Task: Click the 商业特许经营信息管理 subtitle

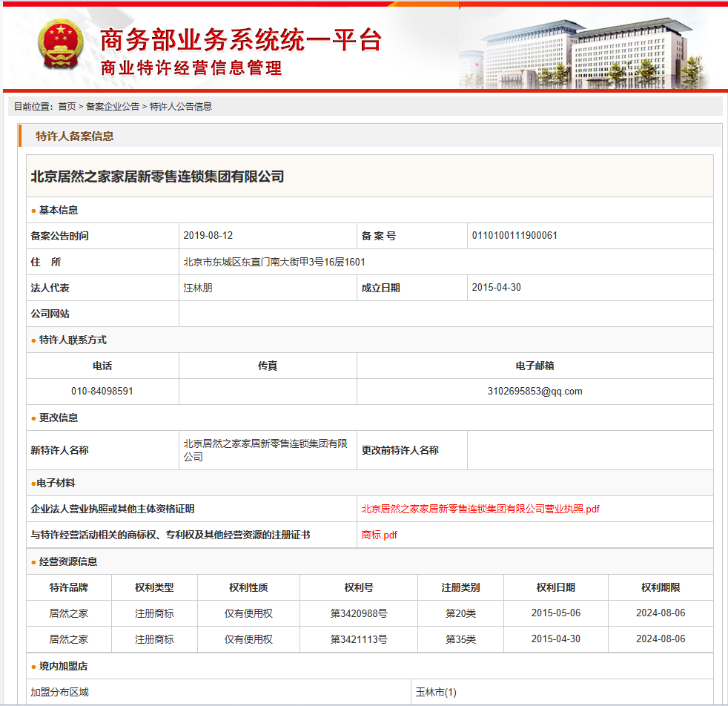Action: click(191, 68)
